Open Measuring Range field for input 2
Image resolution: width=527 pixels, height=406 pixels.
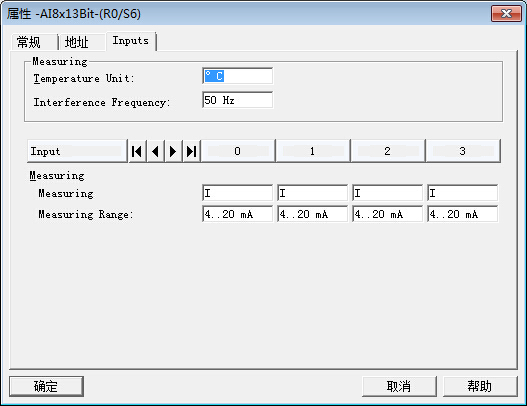388,214
